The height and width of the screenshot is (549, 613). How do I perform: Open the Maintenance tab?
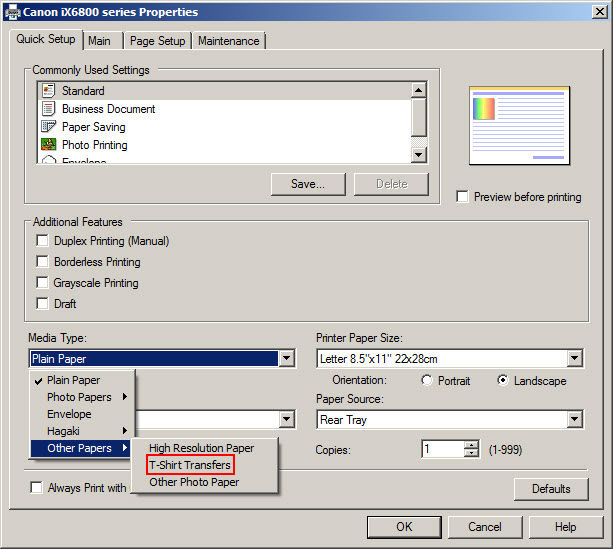click(x=228, y=41)
